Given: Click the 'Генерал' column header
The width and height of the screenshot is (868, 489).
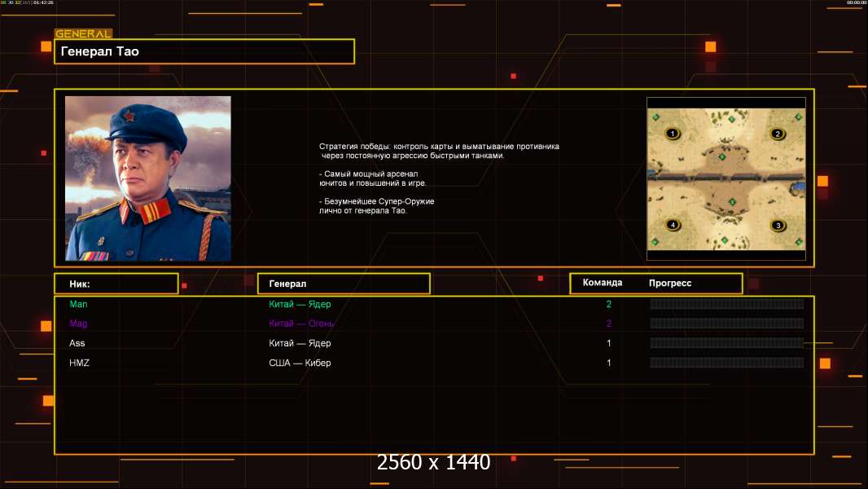Looking at the screenshot, I should click(344, 284).
